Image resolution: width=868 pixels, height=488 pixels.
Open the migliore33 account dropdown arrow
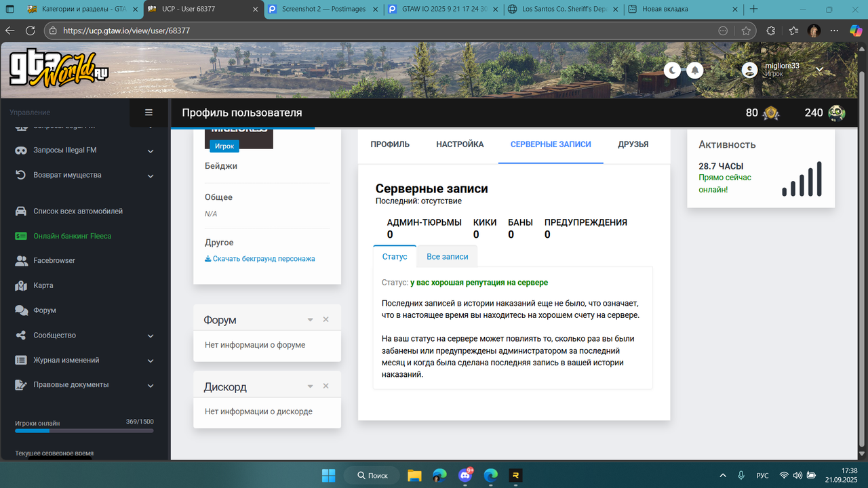click(819, 69)
